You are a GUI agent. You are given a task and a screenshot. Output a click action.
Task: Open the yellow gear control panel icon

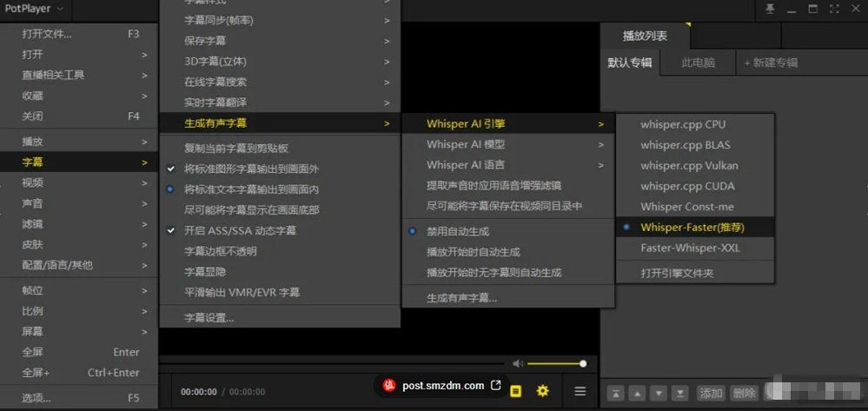(542, 391)
